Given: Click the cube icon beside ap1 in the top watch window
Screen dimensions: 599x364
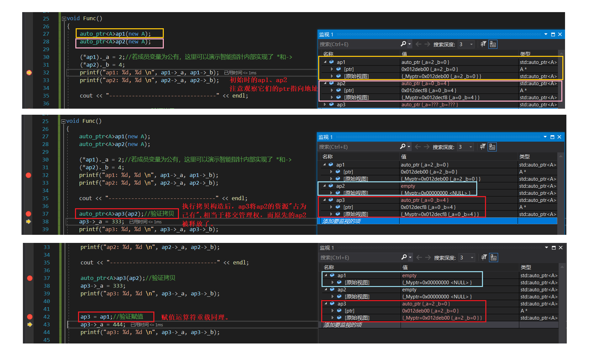Looking at the screenshot, I should point(331,62).
